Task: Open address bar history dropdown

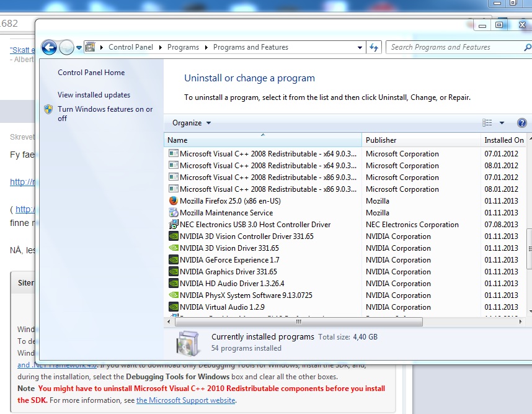Action: click(360, 48)
